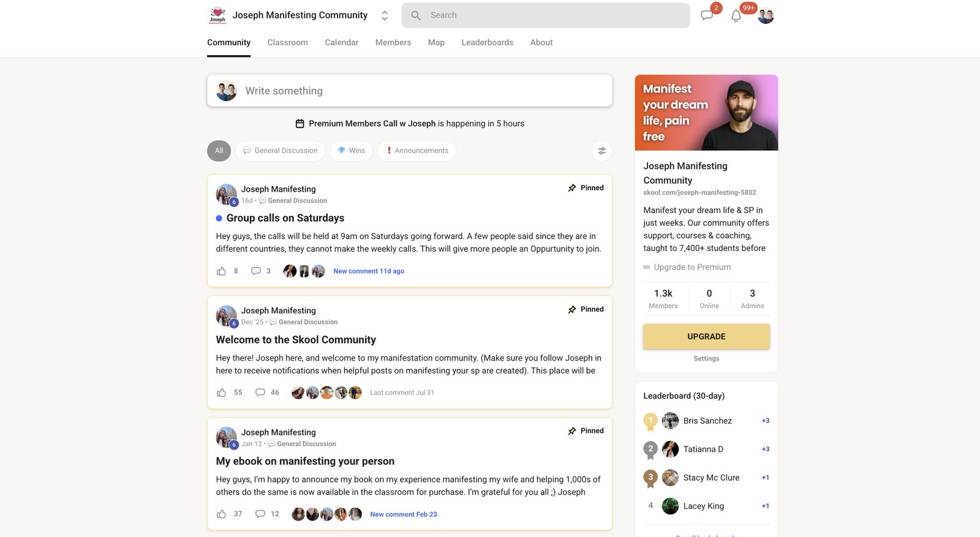Switch to the Calendar tab
Image resolution: width=980 pixels, height=537 pixels.
point(342,42)
